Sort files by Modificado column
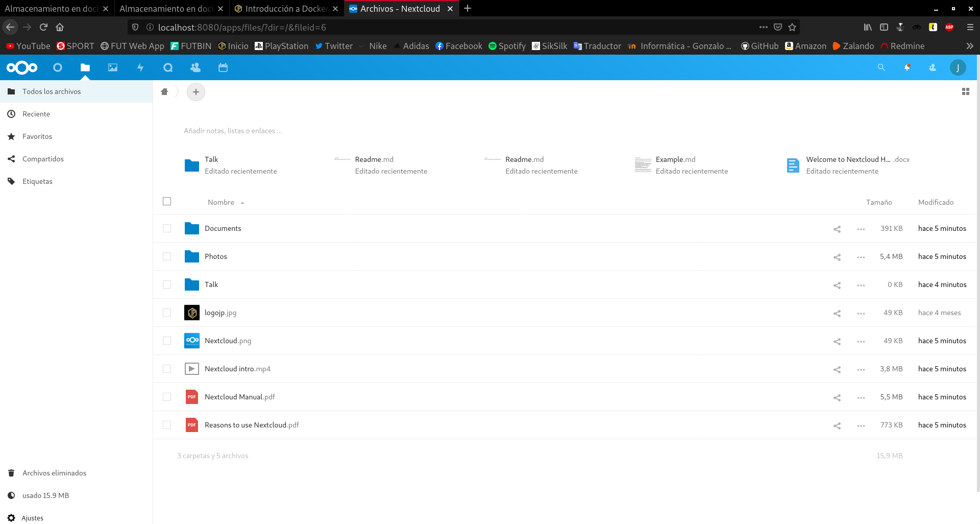Screen dimensions: 980x524 936,202
